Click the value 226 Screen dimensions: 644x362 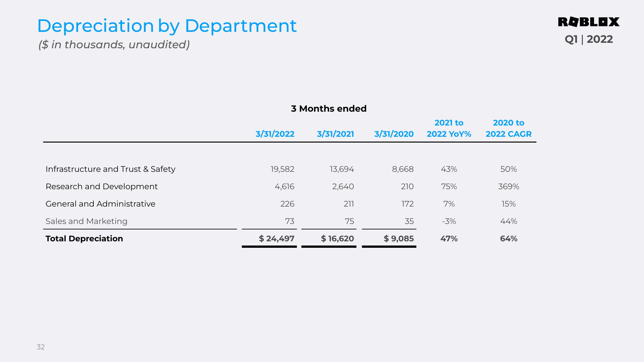(x=288, y=204)
